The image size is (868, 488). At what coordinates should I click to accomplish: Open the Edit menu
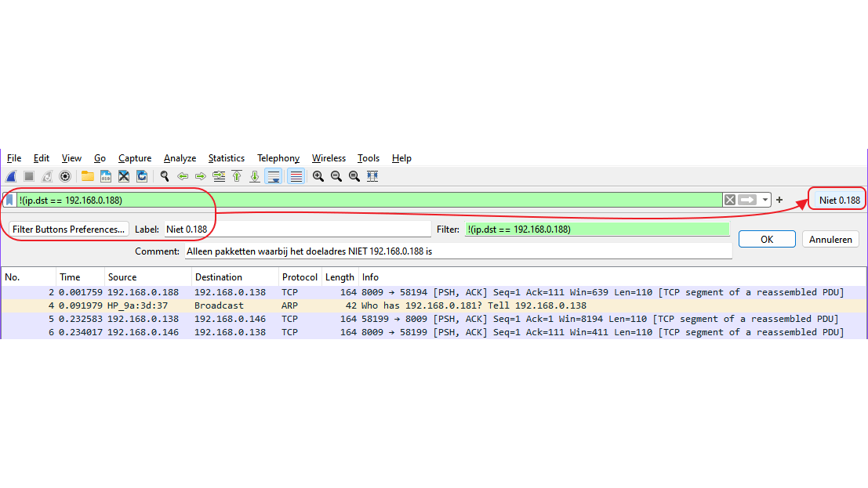[x=41, y=158]
